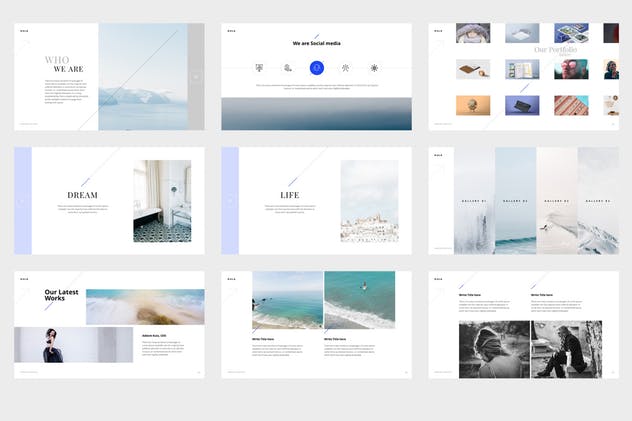
Task: Click the rightmost sun-shaped icon in Social media slide
Action: [x=374, y=68]
